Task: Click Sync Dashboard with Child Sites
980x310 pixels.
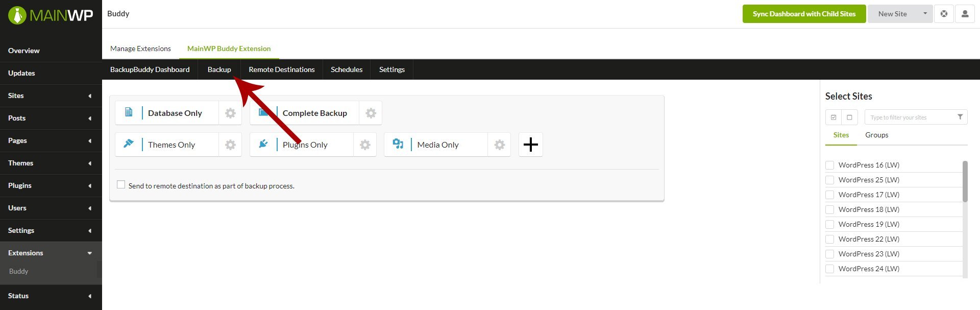Action: pos(804,14)
